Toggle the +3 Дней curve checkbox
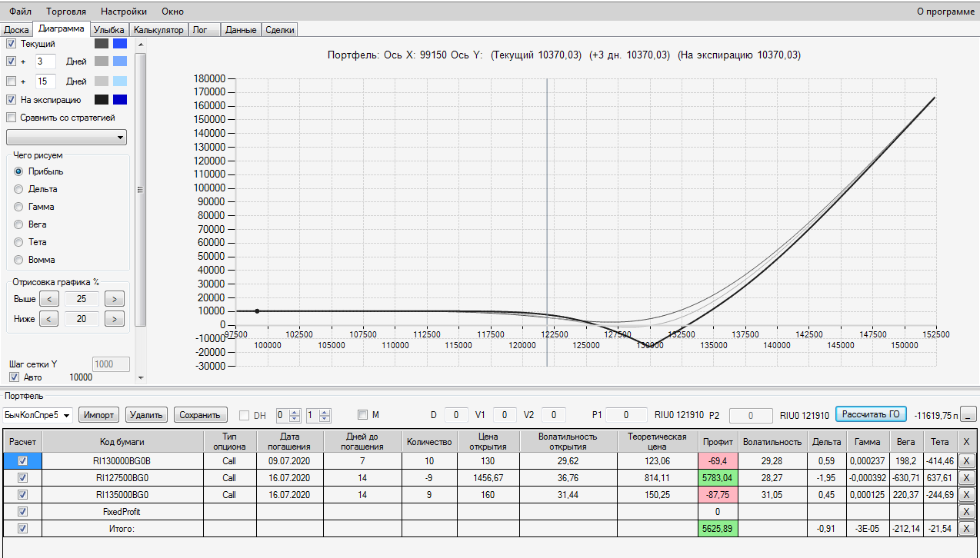 [x=11, y=61]
